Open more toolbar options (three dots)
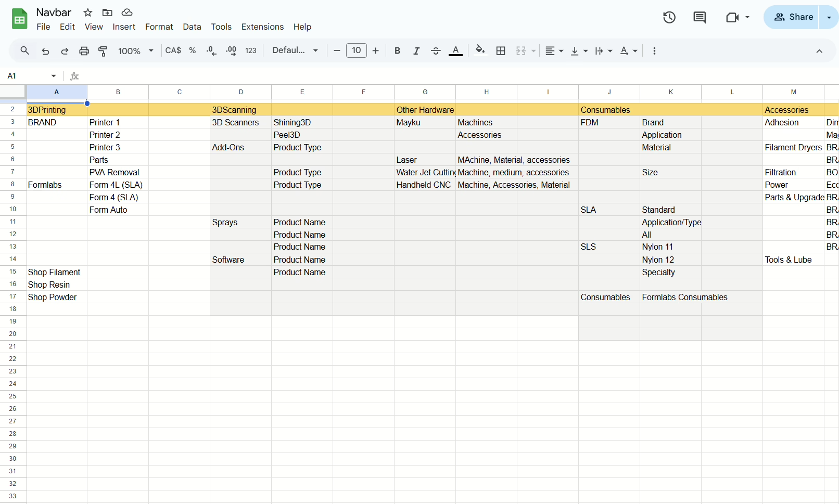Screen dimensions: 839x504 click(x=654, y=51)
